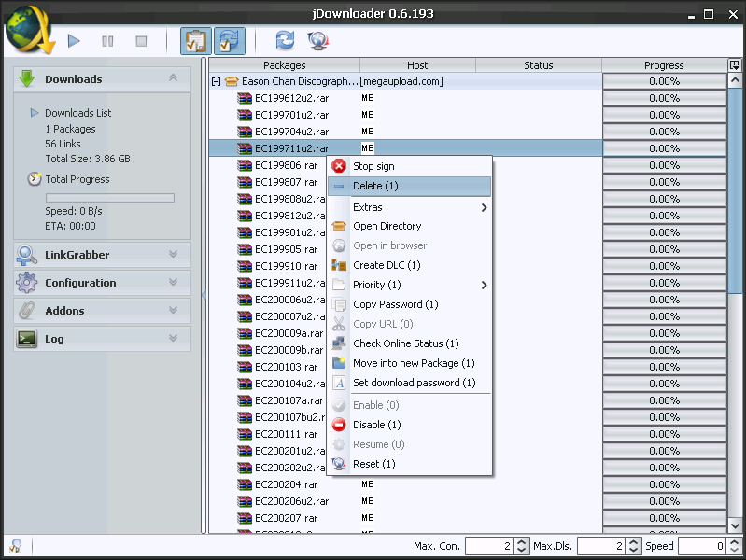Click the jDownloader globe logo
The height and width of the screenshot is (560, 746).
tap(29, 30)
